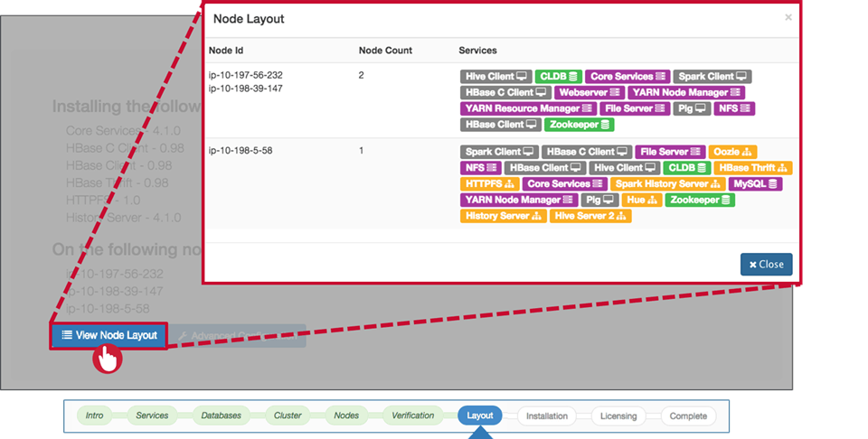Close the Node Layout dialog with Close button
This screenshot has width=868, height=439.
[x=766, y=265]
